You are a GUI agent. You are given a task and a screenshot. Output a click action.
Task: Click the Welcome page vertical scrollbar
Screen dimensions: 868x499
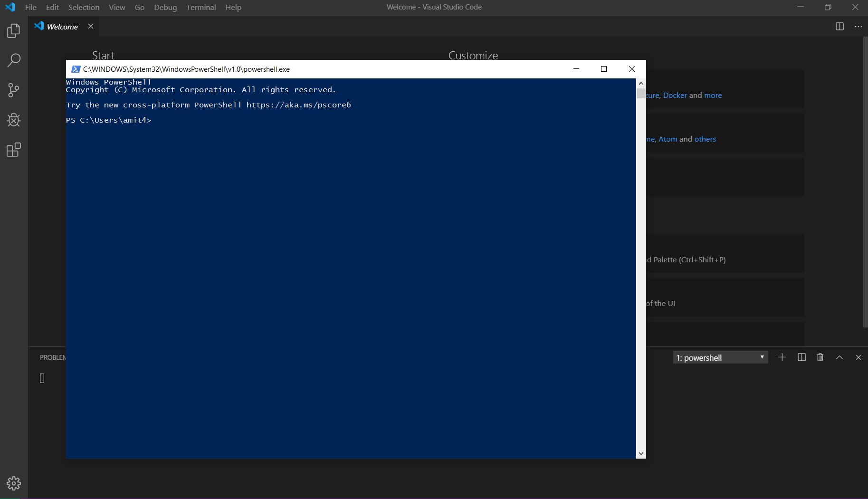click(865, 182)
